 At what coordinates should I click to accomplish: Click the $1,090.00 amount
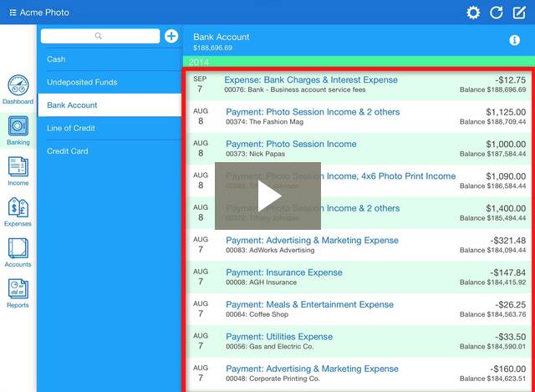click(506, 176)
